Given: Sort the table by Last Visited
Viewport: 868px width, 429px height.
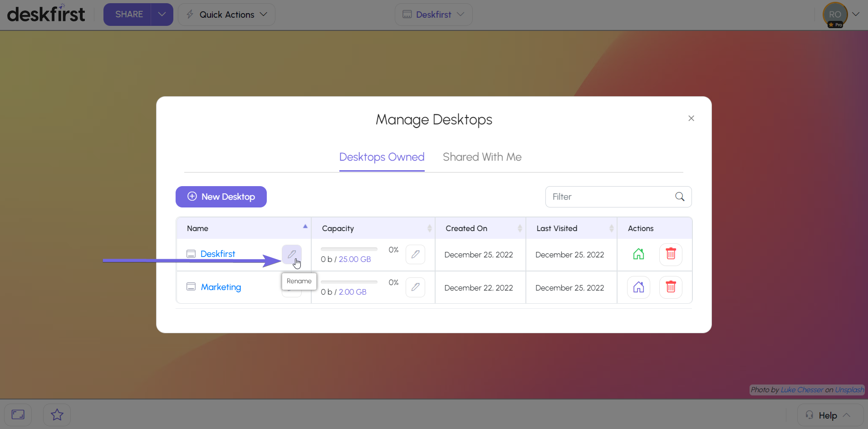Looking at the screenshot, I should (x=572, y=228).
